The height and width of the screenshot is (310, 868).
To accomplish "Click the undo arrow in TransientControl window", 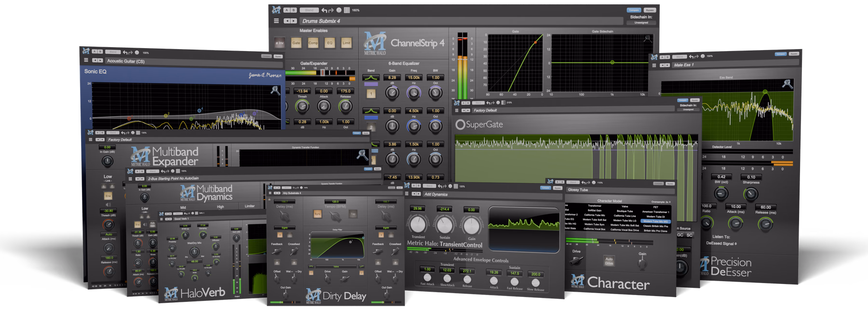I will coord(439,186).
